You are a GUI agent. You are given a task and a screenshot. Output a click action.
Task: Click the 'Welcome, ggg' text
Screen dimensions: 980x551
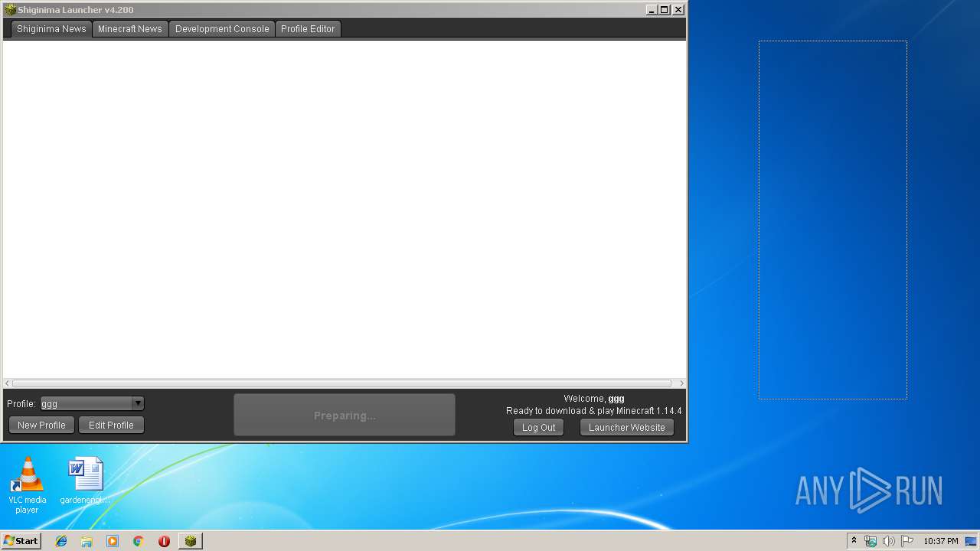pyautogui.click(x=594, y=399)
